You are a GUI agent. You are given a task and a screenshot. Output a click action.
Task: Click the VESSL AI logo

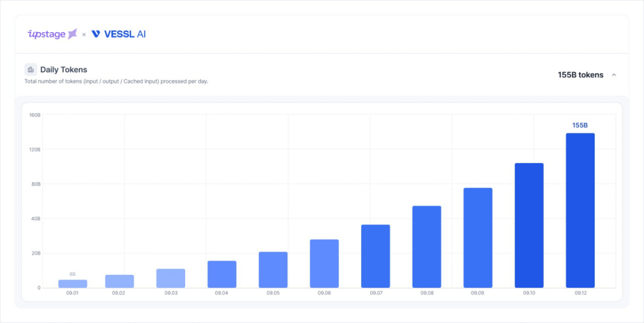tap(118, 34)
